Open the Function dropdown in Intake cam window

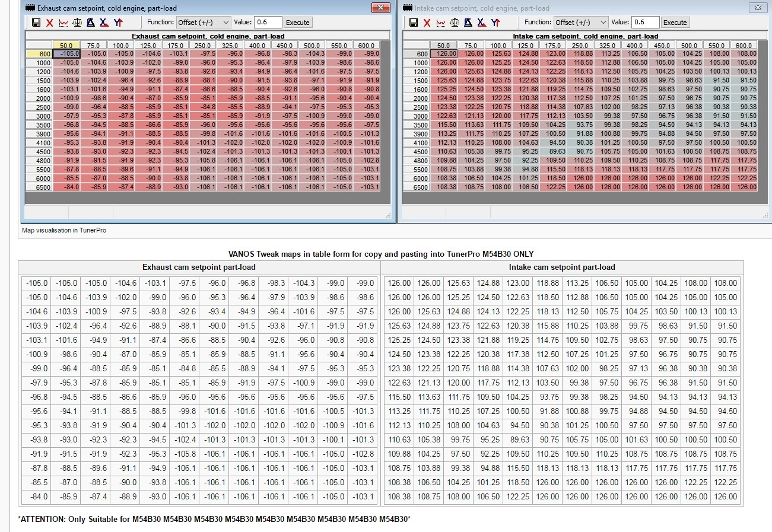[x=581, y=23]
